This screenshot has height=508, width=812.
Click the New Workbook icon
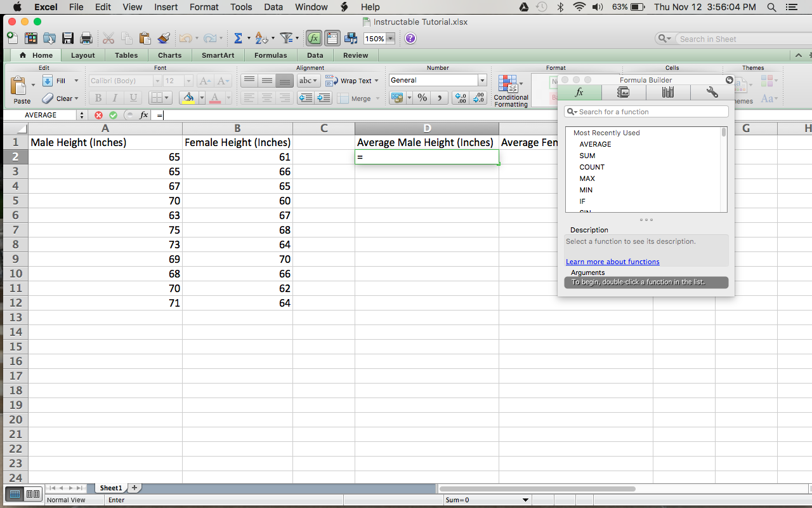[12, 38]
